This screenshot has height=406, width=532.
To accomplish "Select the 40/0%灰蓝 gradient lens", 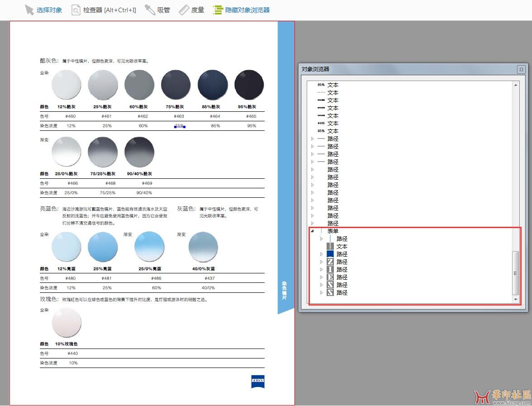I will 203,247.
